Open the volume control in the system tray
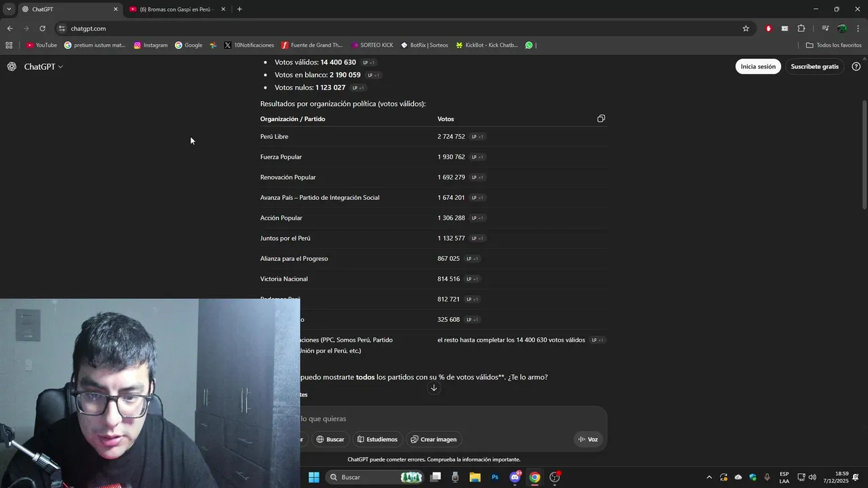This screenshot has height=488, width=868. coord(812,477)
